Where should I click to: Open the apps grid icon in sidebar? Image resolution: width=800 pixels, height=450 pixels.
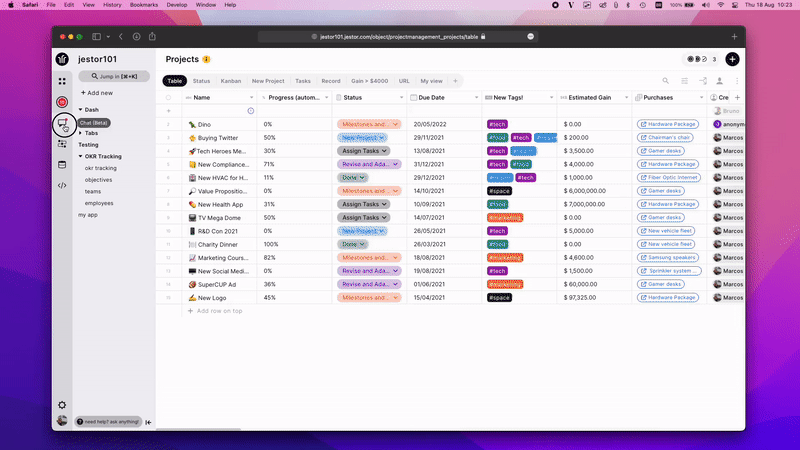click(x=62, y=81)
